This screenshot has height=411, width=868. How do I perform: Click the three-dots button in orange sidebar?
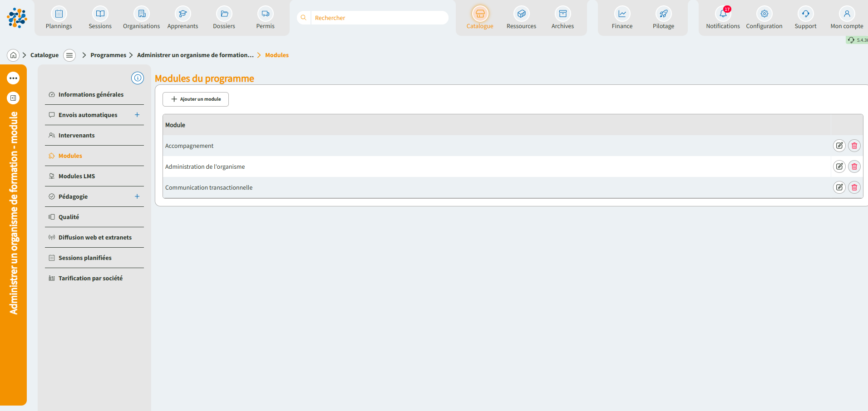click(13, 78)
